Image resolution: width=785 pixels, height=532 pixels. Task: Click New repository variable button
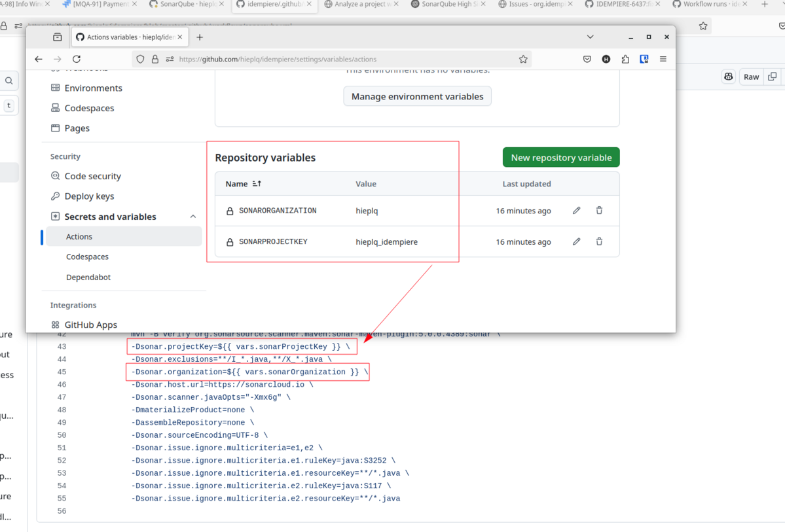(561, 158)
